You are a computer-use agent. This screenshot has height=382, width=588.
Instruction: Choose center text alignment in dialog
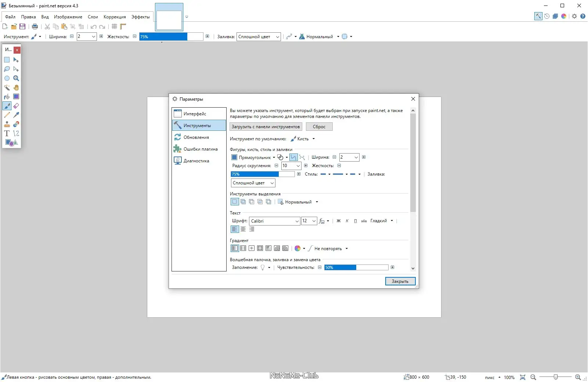click(243, 229)
